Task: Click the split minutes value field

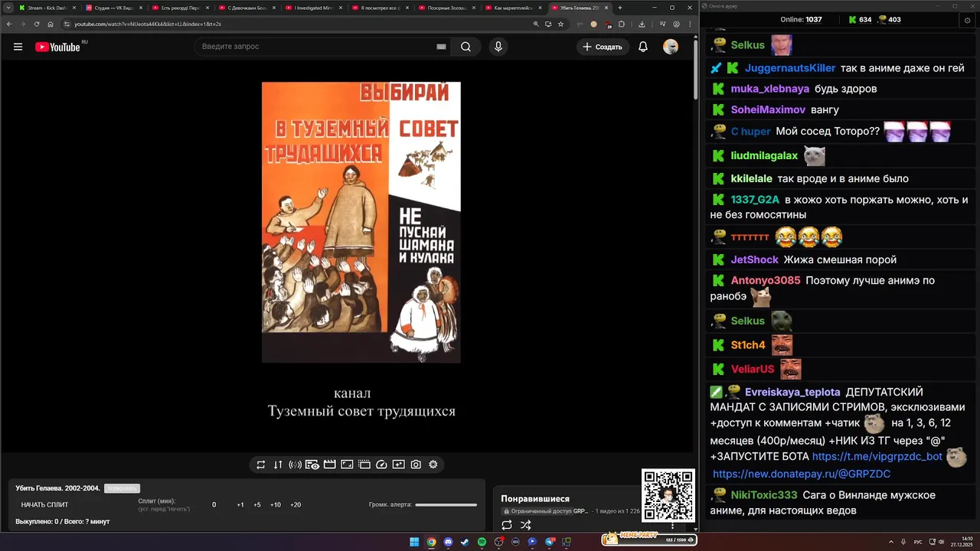Action: click(214, 505)
